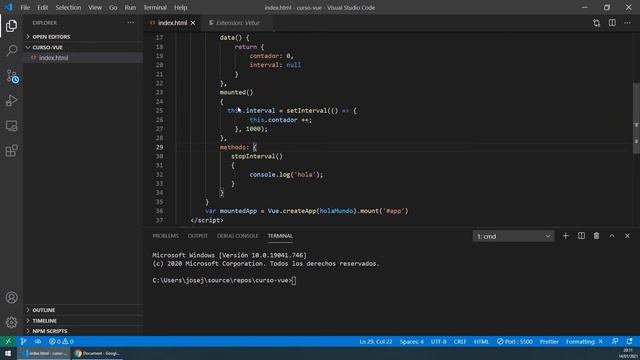Collapse the CURSO-VUE folder section
Image resolution: width=640 pixels, height=360 pixels.
click(83, 47)
